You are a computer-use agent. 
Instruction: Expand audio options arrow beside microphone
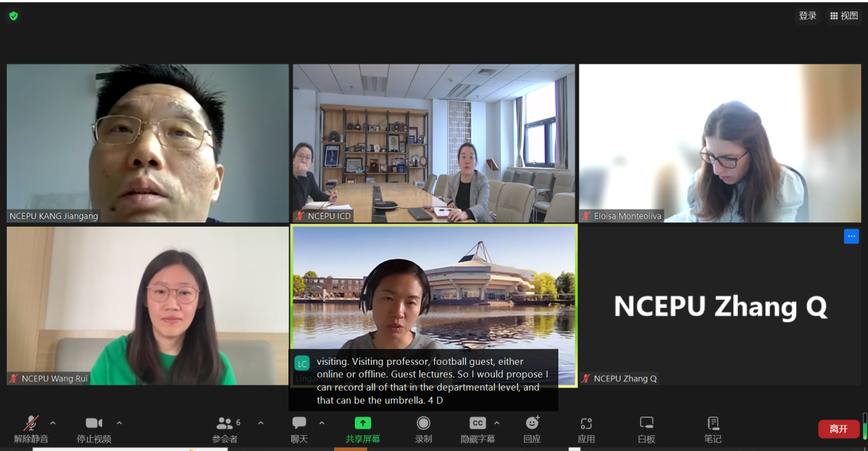pos(53,423)
